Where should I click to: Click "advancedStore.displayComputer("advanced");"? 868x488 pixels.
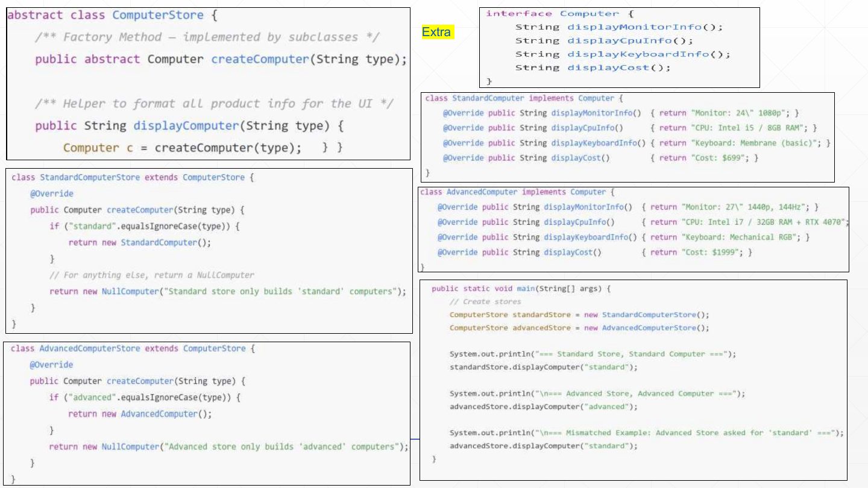[x=543, y=407]
